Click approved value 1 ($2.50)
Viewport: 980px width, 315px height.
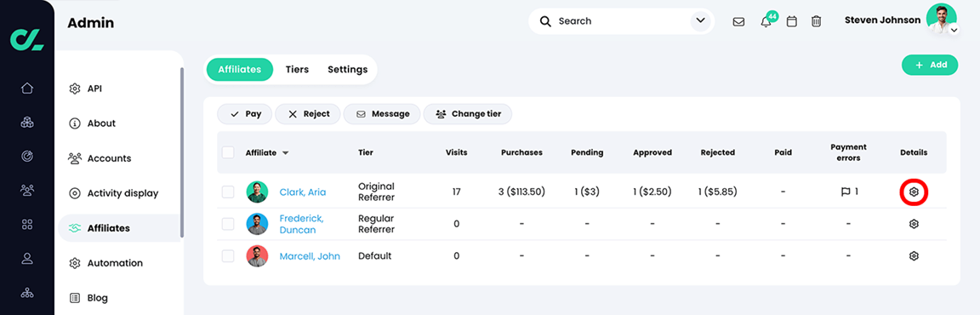(x=652, y=192)
